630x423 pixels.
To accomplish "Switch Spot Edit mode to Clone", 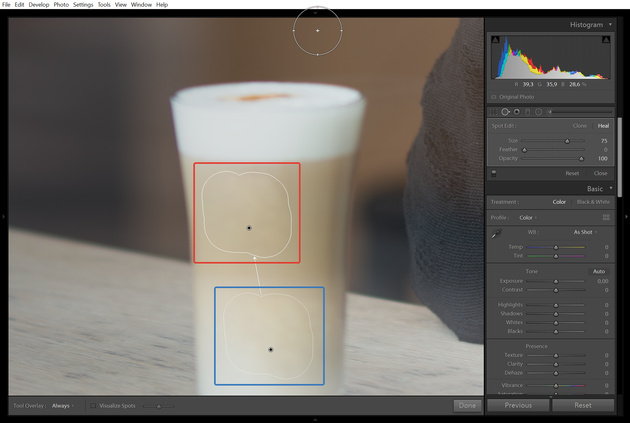I will [x=580, y=126].
